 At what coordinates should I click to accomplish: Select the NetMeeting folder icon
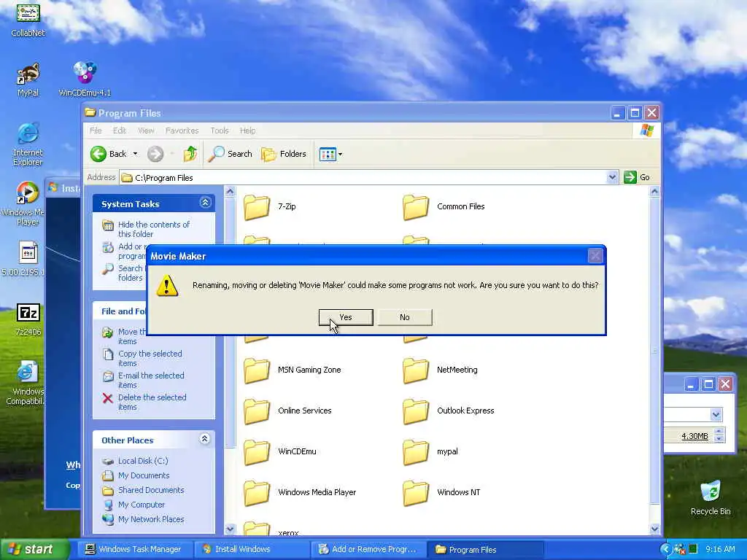pyautogui.click(x=416, y=370)
